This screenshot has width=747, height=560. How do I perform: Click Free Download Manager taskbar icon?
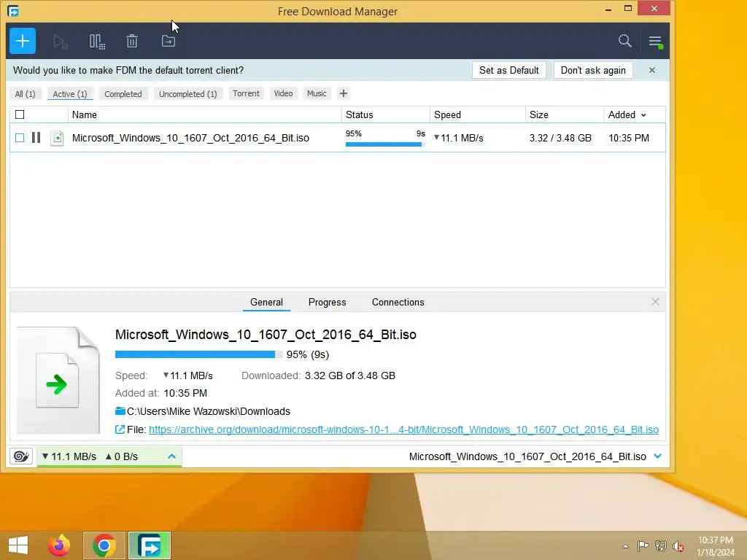(x=150, y=545)
